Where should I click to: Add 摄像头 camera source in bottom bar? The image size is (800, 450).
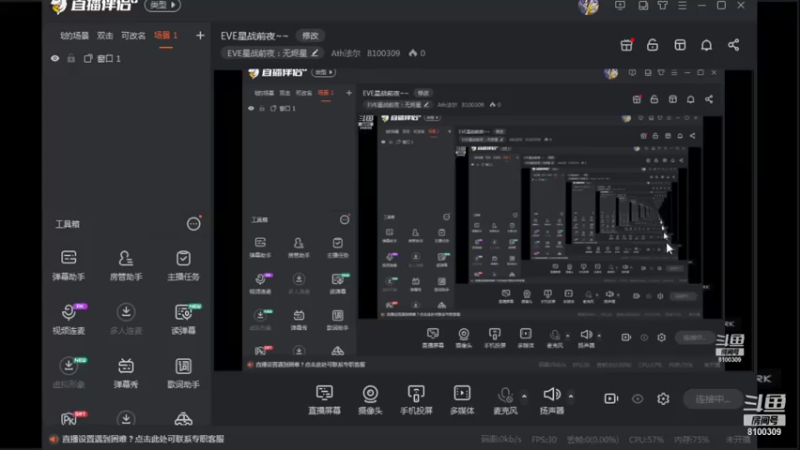tap(370, 399)
